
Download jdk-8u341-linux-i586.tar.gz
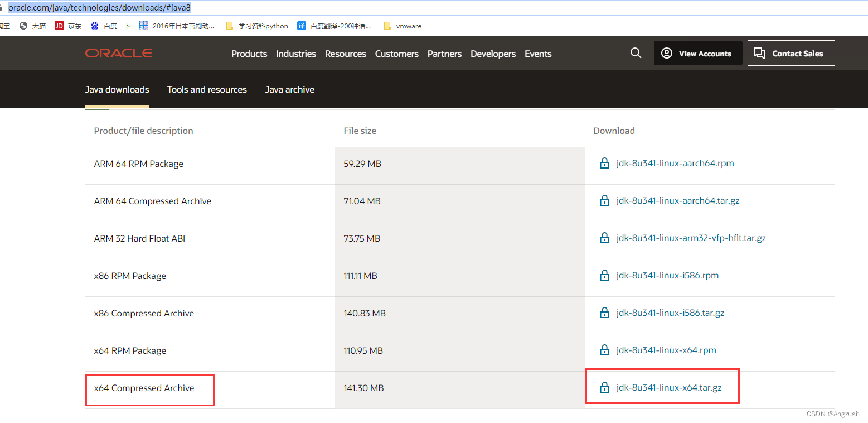pos(671,313)
